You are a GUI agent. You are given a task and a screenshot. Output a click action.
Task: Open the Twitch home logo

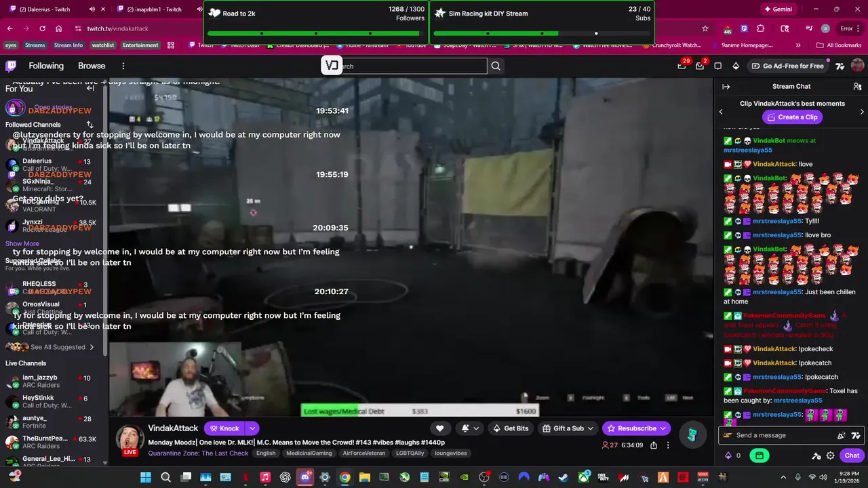tap(11, 66)
